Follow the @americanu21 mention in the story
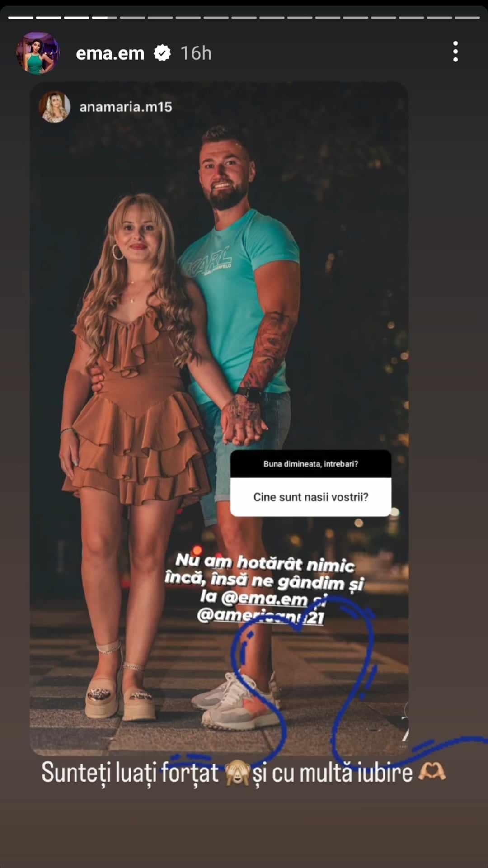 pyautogui.click(x=261, y=616)
